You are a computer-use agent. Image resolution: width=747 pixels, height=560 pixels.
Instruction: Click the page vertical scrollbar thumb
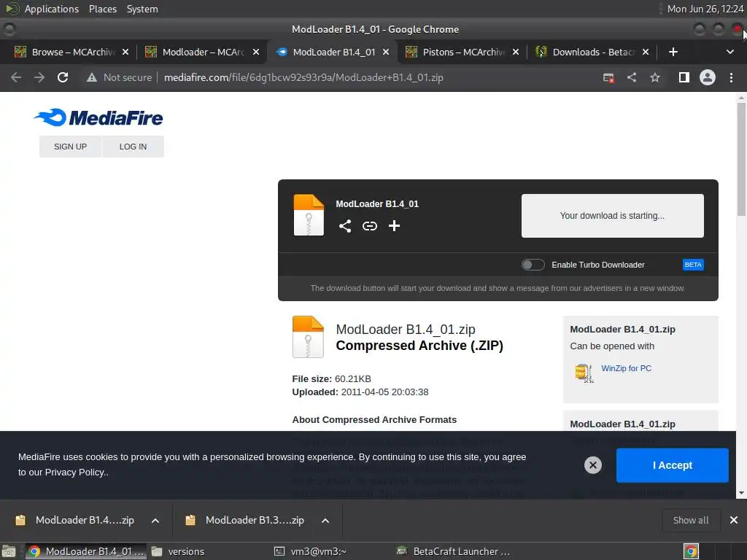(741, 158)
